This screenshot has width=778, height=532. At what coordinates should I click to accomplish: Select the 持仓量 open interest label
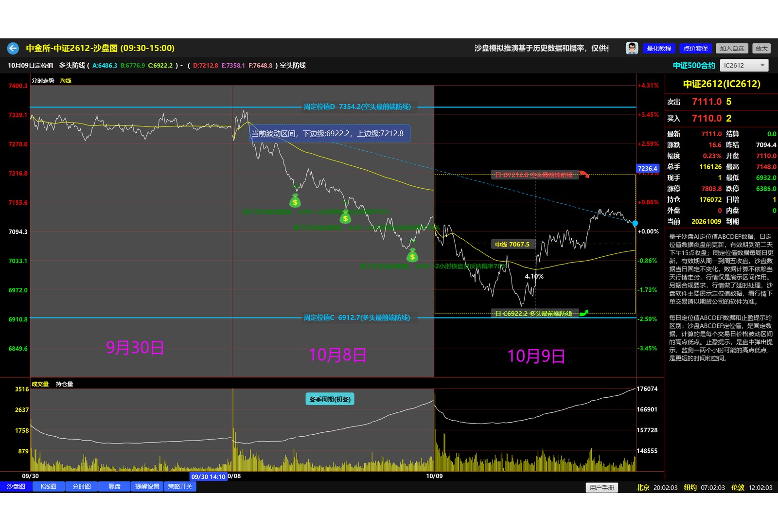pos(64,384)
